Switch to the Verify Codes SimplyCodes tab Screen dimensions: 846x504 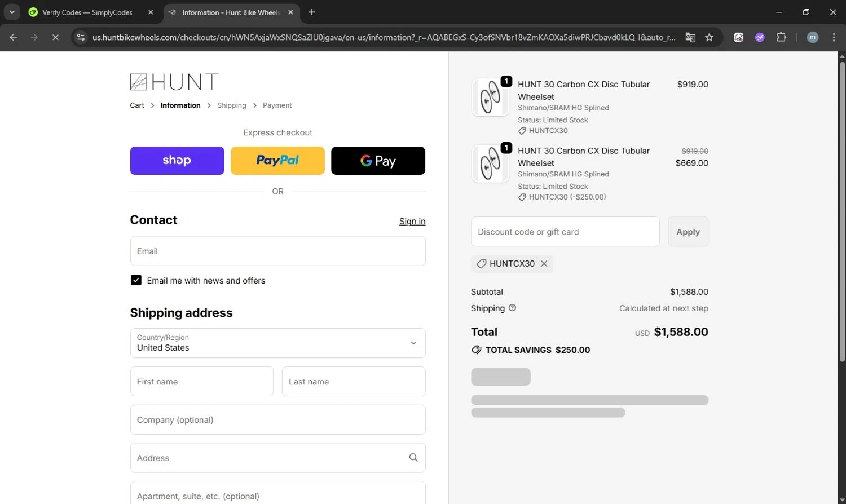[x=87, y=12]
